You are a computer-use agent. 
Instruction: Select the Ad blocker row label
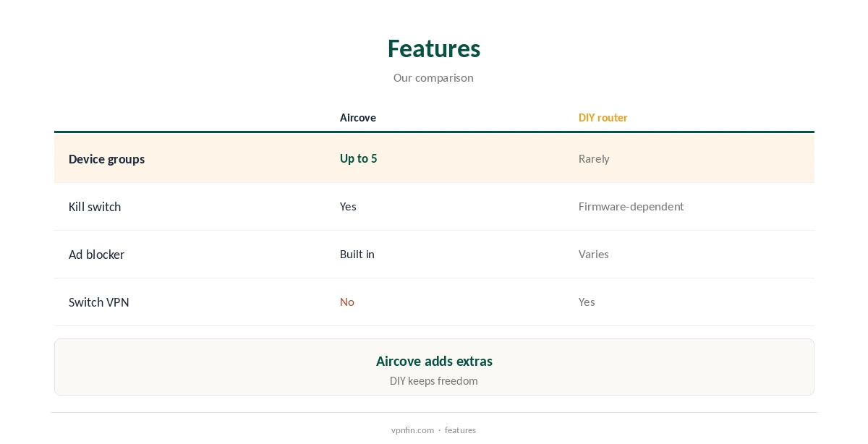(x=96, y=255)
